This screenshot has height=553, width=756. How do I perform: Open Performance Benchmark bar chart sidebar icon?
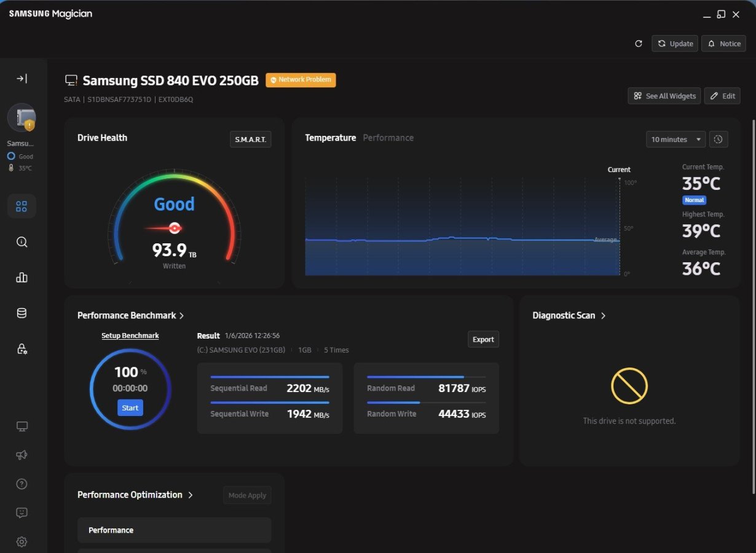point(22,278)
